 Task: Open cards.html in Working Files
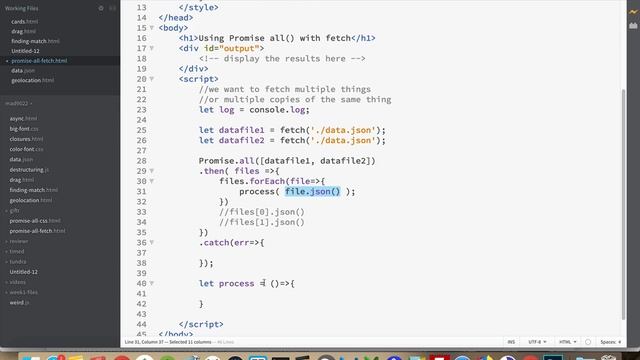tap(24, 22)
